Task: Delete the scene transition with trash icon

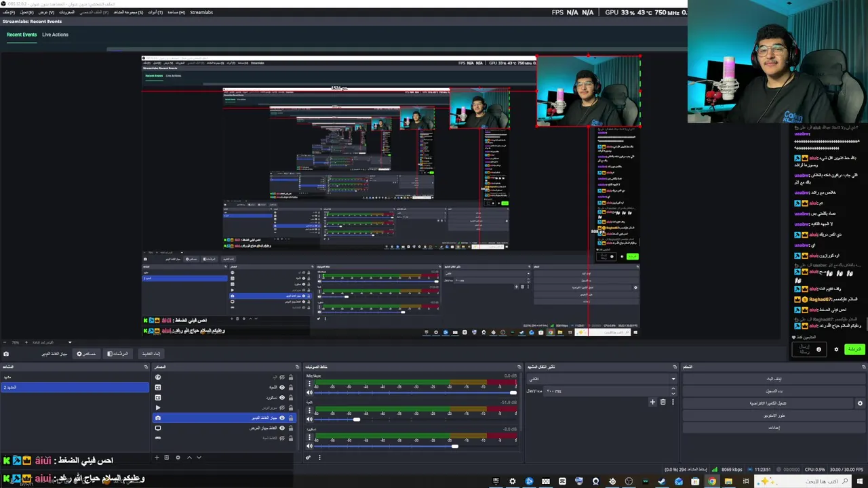Action: (x=663, y=402)
